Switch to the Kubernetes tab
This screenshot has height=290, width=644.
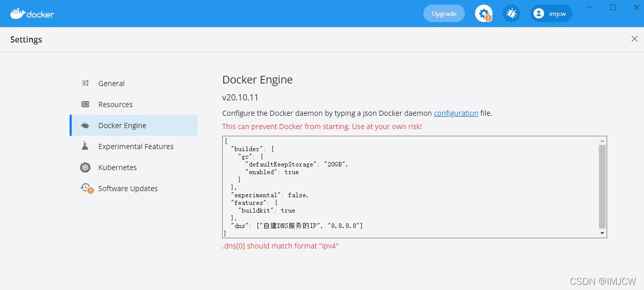[134, 168]
